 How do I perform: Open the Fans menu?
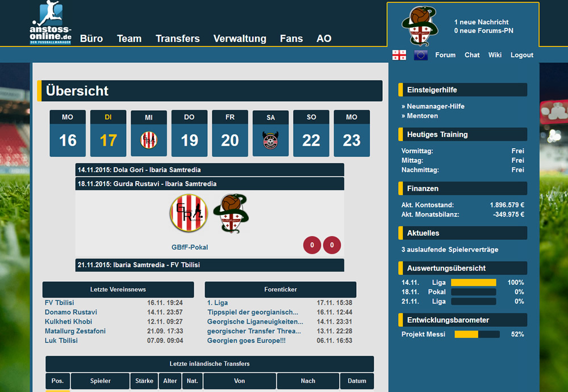(x=291, y=39)
